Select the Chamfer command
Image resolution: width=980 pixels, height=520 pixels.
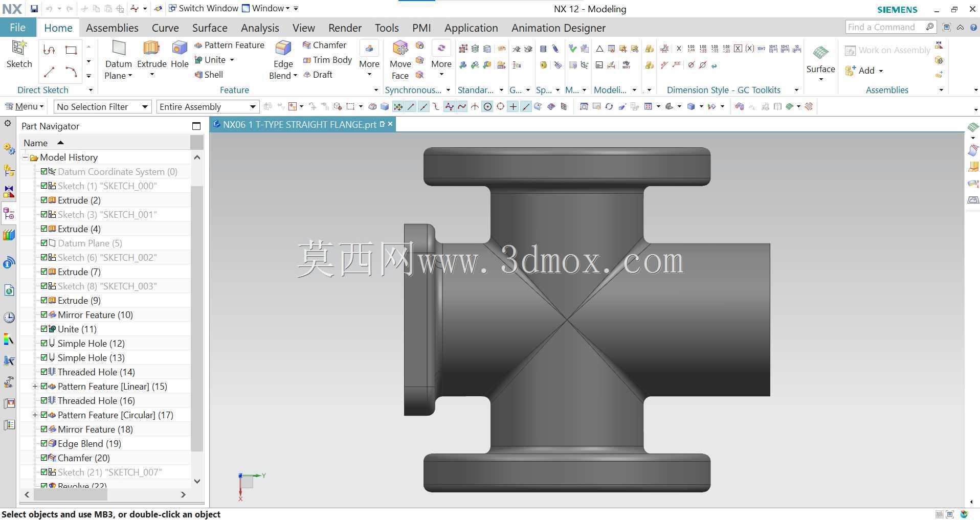(x=324, y=45)
